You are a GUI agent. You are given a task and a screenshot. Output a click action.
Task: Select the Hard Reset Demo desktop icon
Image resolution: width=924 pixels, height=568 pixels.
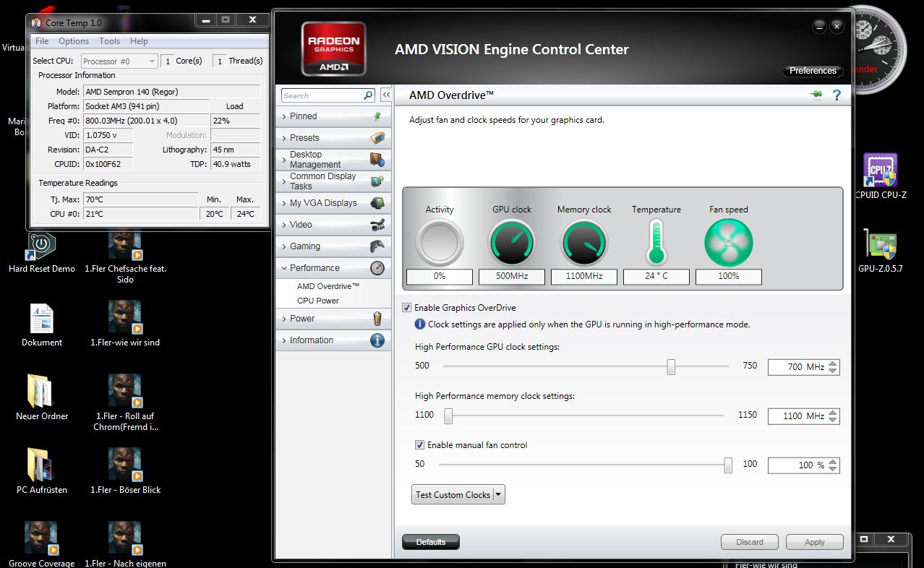(x=42, y=253)
